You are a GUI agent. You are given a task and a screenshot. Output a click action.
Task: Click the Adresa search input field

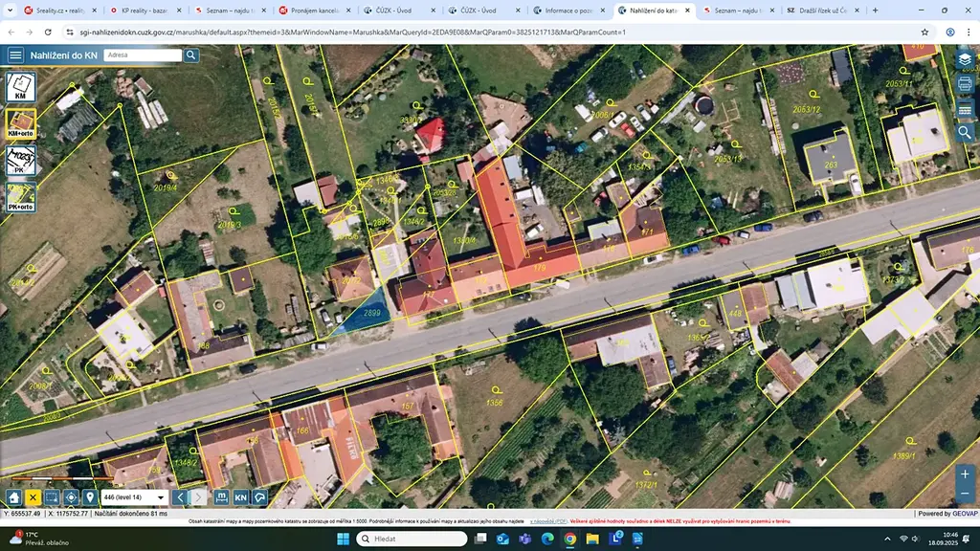point(143,55)
